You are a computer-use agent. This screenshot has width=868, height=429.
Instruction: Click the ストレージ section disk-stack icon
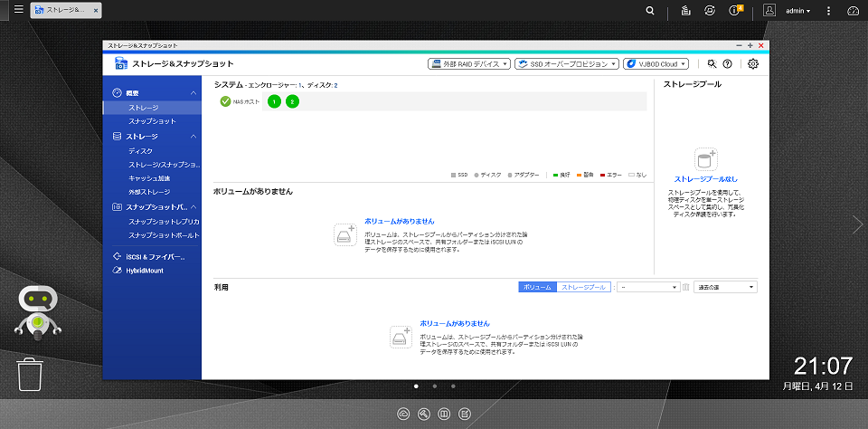(117, 137)
